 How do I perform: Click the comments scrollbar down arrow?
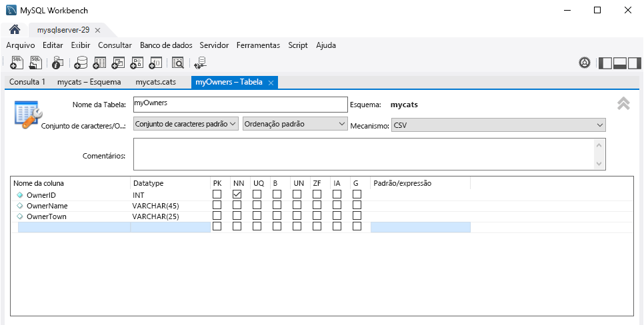click(x=599, y=164)
